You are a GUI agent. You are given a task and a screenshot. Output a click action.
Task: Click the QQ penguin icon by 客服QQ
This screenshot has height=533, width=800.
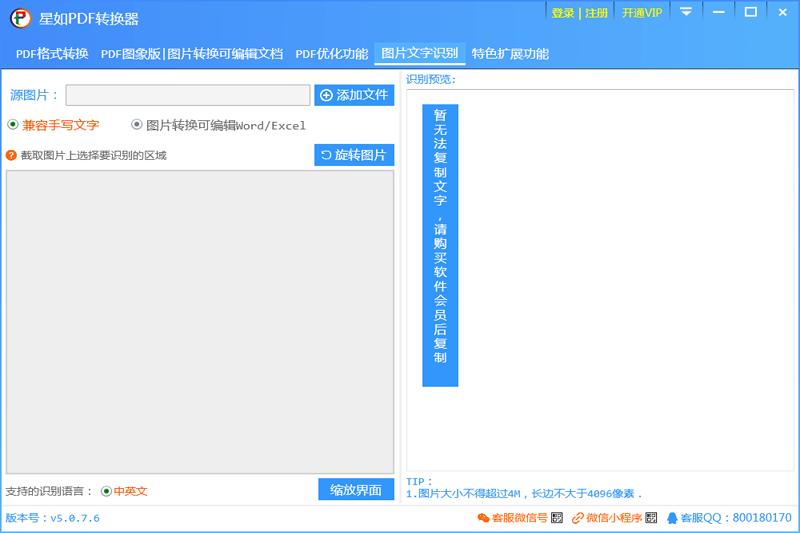click(672, 518)
